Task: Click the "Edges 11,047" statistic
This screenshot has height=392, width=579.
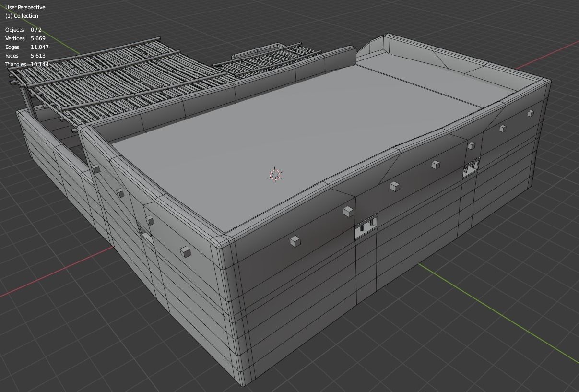Action: (x=27, y=47)
